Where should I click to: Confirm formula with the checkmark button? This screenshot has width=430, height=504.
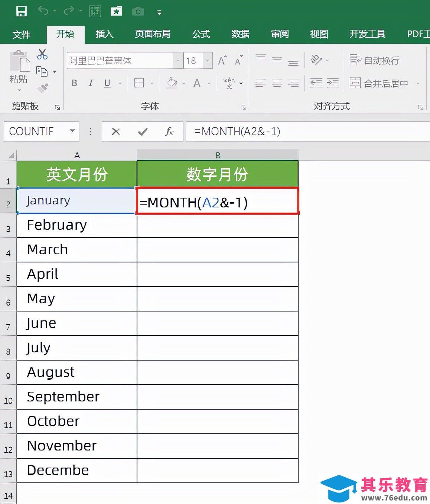coord(143,132)
